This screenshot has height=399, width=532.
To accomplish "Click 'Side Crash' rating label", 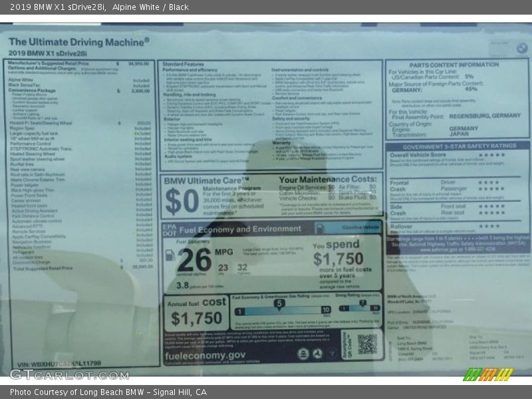I will [398, 210].
